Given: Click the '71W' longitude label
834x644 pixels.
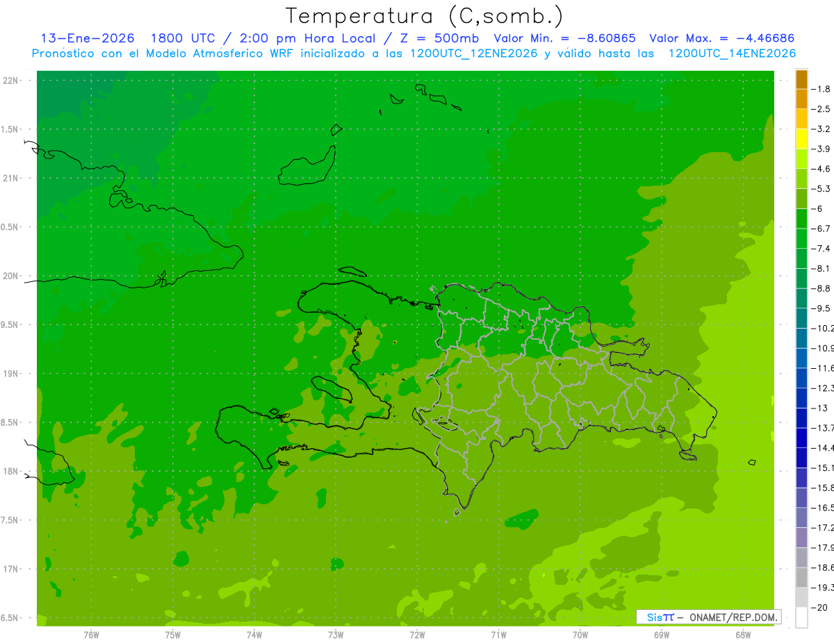Looking at the screenshot, I should point(498,635).
